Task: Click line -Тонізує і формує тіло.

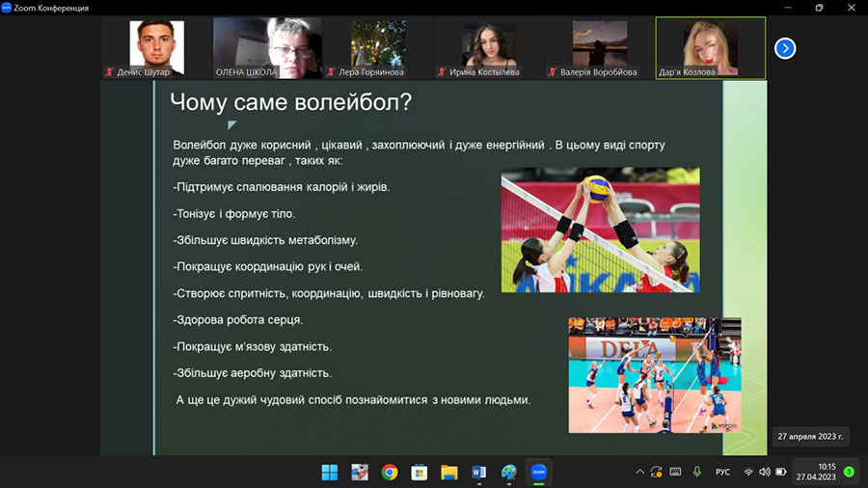Action: pyautogui.click(x=234, y=214)
